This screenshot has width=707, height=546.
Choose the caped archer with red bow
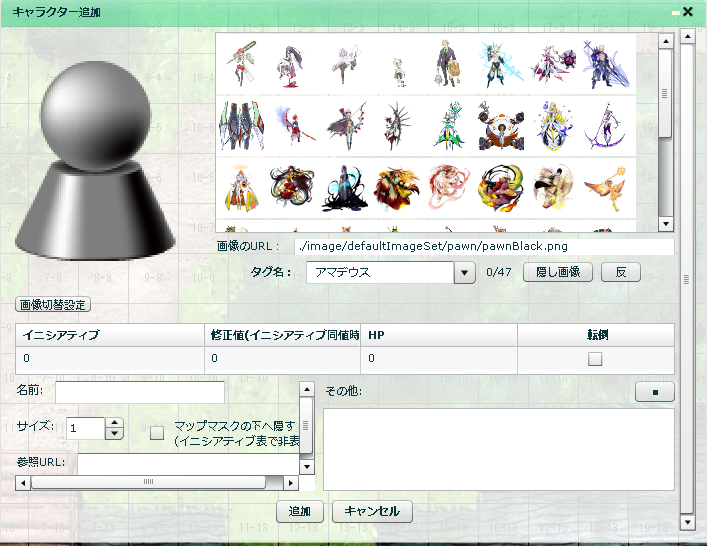(347, 126)
